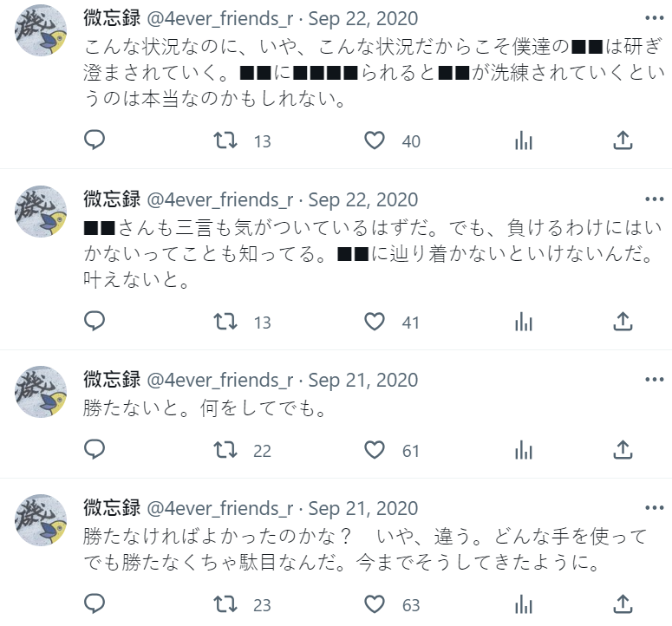View analytics for tweet with 61 likes

(523, 450)
